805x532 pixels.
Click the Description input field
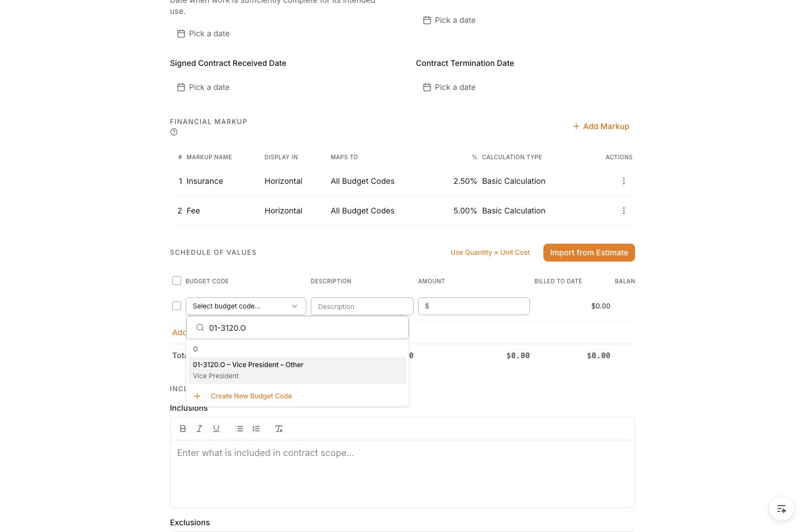click(x=362, y=306)
